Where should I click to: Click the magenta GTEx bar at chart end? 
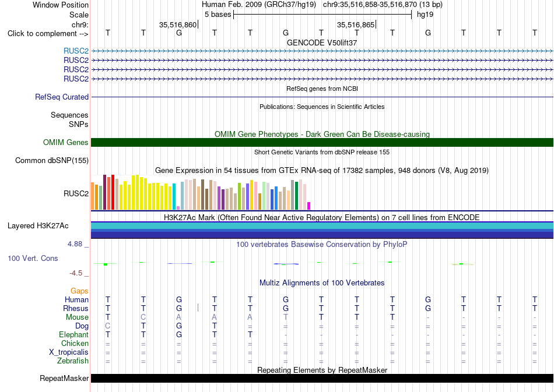click(309, 206)
